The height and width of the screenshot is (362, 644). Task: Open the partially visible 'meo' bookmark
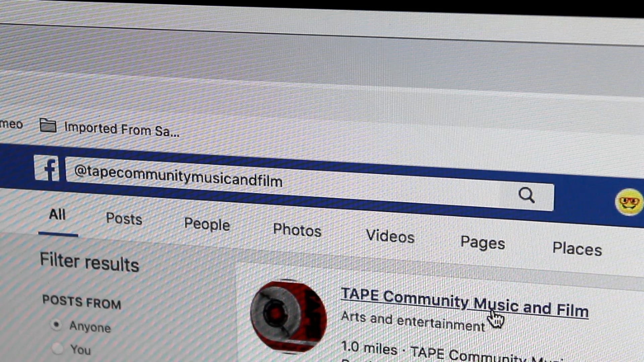[x=11, y=124]
